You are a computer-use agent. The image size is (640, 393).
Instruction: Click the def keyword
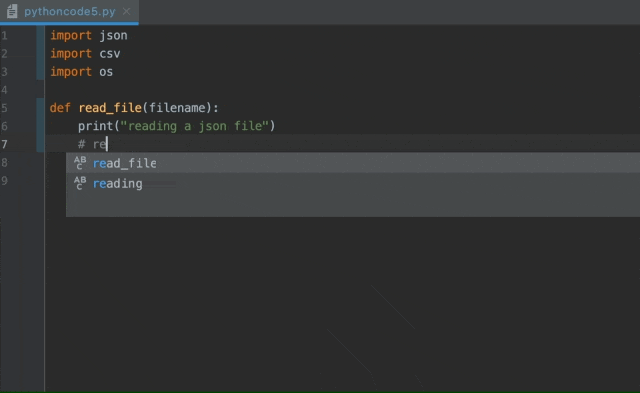click(60, 108)
